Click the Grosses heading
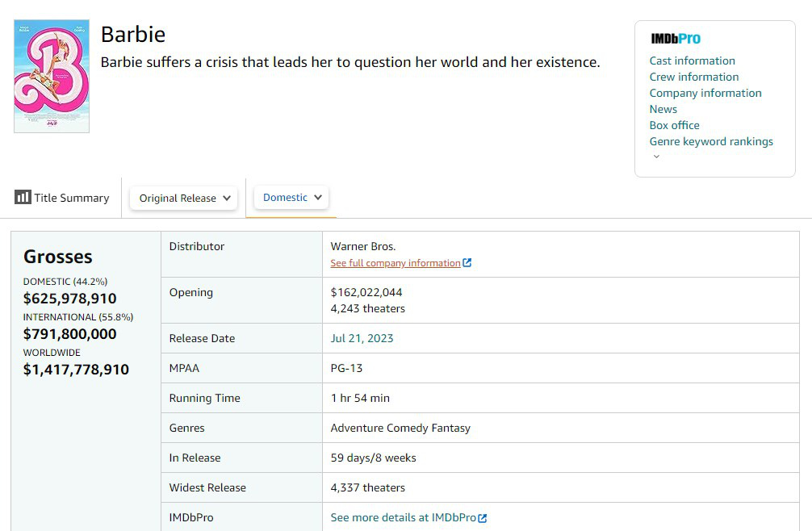This screenshot has height=531, width=812. 58,257
